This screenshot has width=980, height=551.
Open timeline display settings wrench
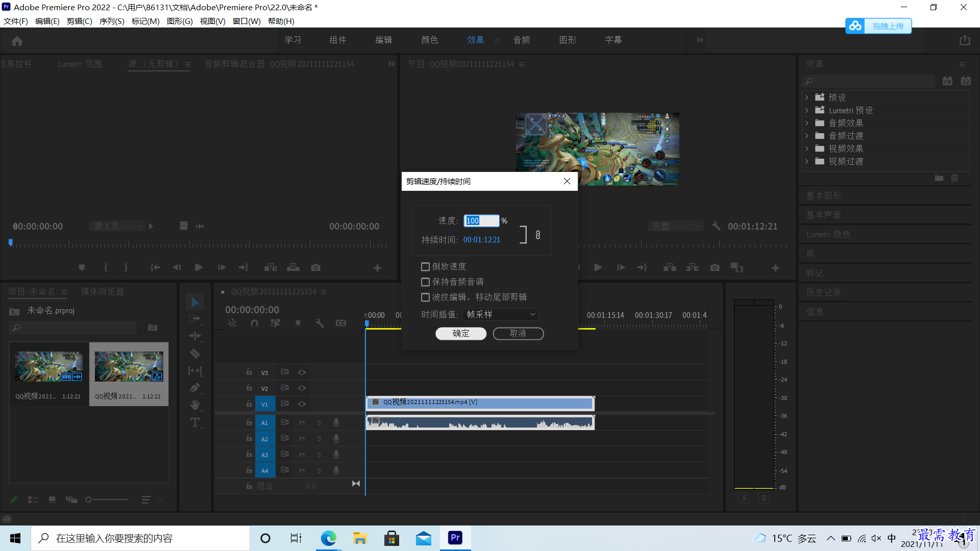(x=320, y=323)
